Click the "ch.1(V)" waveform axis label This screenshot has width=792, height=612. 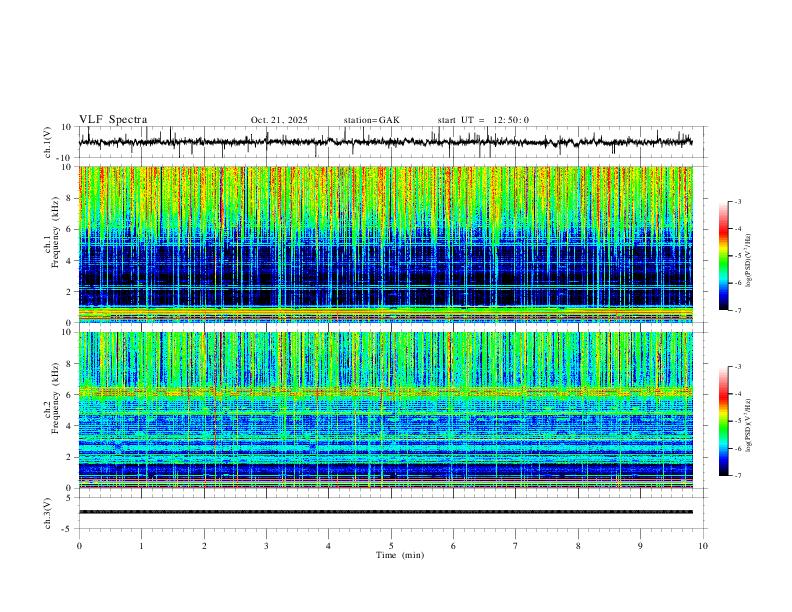pos(48,142)
